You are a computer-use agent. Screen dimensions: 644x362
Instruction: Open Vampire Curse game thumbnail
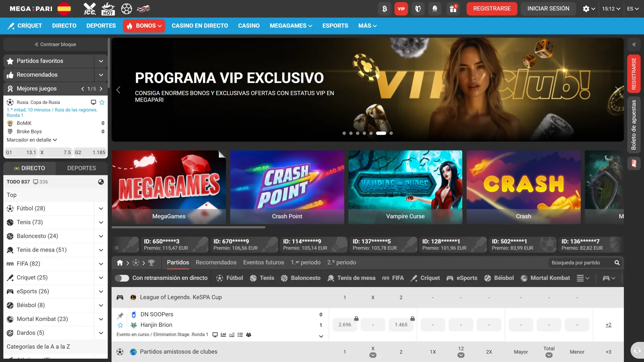point(405,187)
